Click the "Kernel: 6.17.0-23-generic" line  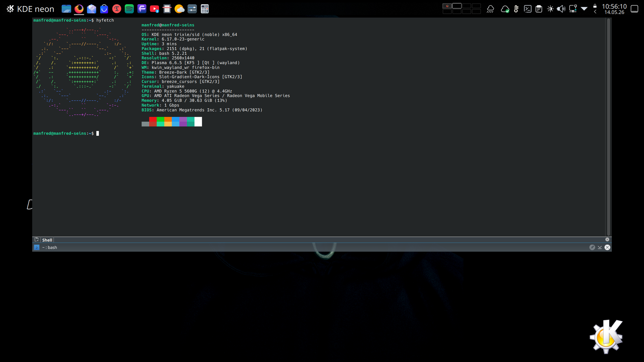pyautogui.click(x=173, y=39)
